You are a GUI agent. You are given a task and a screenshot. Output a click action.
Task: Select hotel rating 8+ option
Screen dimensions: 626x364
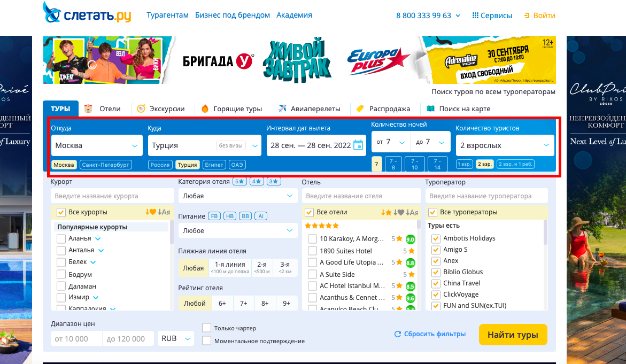click(265, 304)
